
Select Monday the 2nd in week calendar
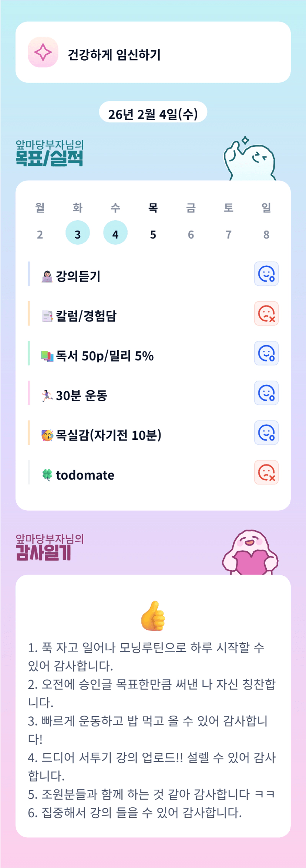pyautogui.click(x=40, y=234)
